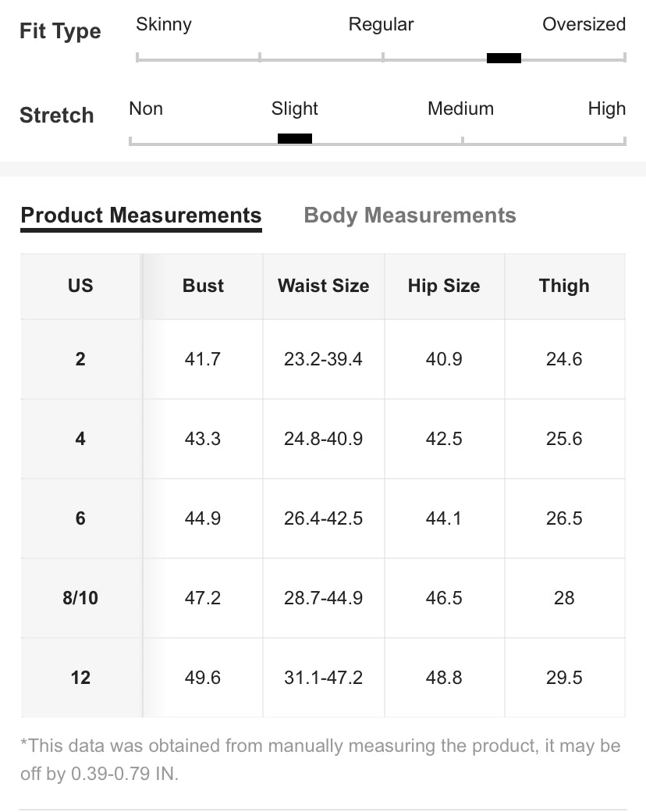646x812 pixels.
Task: Click the Regular fit type label
Action: click(381, 24)
